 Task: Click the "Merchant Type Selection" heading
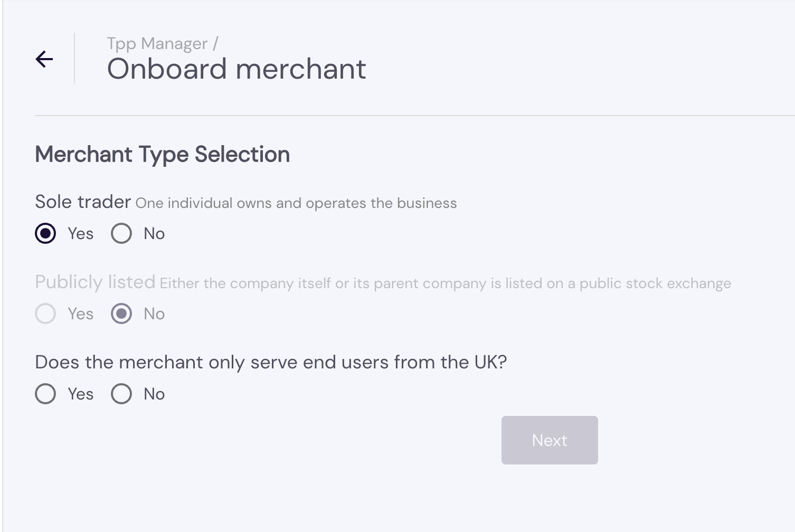[162, 154]
